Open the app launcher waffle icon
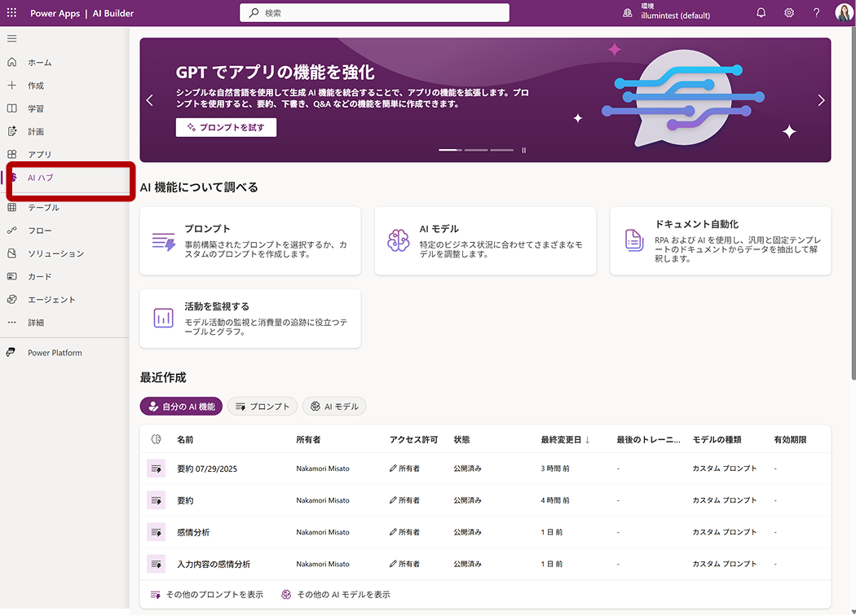The width and height of the screenshot is (856, 616). click(11, 13)
